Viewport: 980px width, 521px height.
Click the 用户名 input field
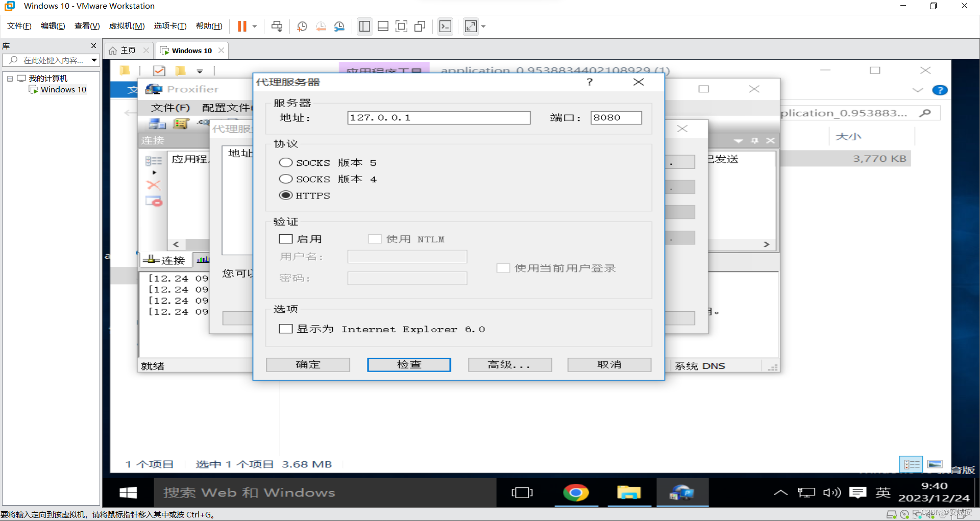[407, 256]
